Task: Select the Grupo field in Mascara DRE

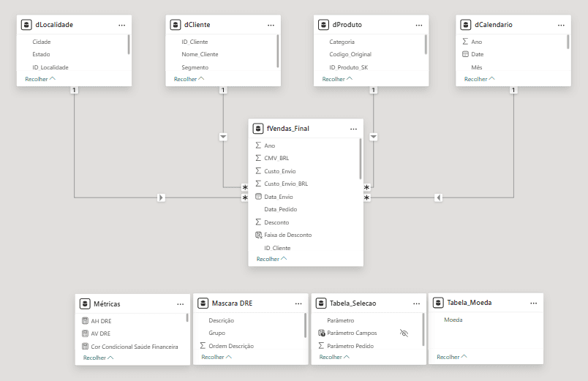Action: point(216,333)
